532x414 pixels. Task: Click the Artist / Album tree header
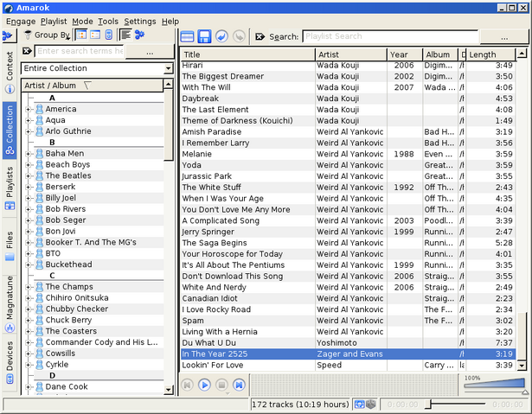93,86
